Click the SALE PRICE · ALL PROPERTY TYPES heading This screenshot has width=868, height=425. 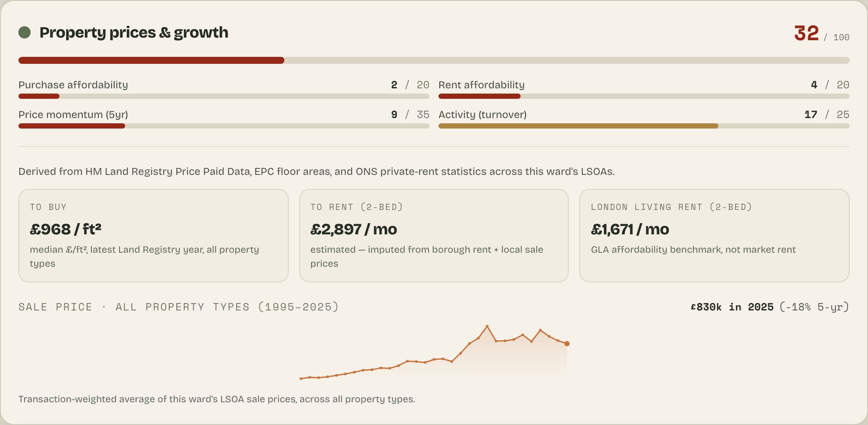coord(178,307)
